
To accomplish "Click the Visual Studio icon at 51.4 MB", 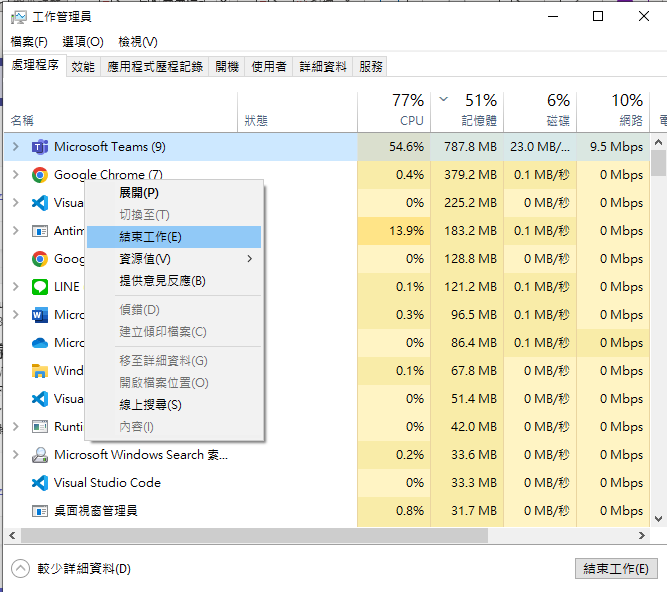I will tap(40, 399).
